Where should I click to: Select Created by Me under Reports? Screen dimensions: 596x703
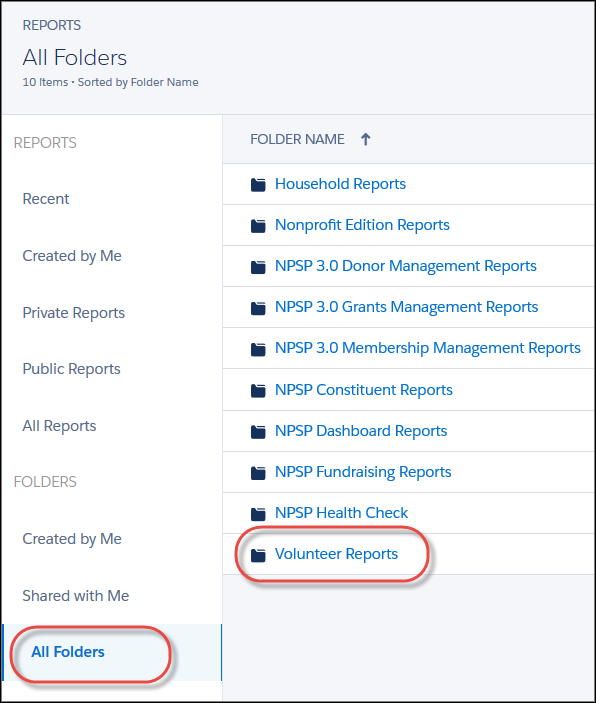[x=72, y=256]
